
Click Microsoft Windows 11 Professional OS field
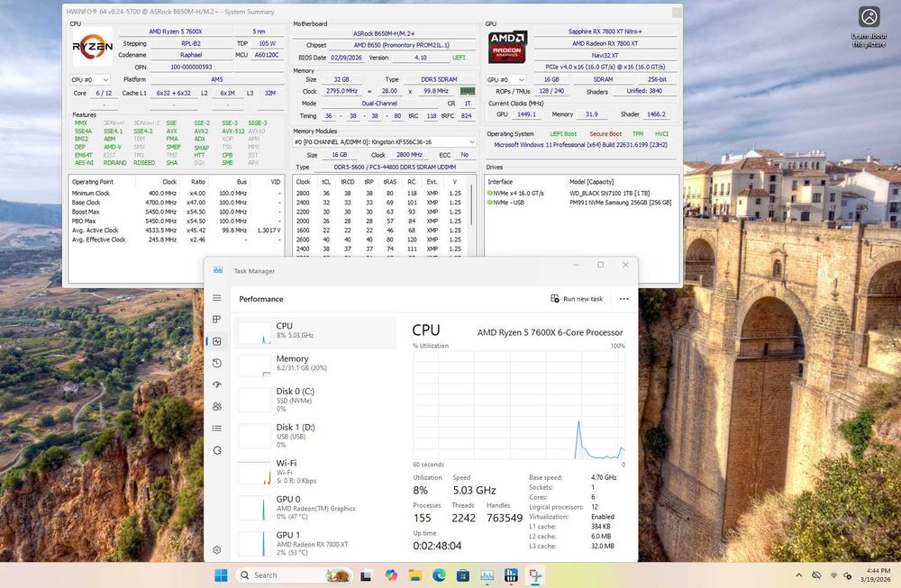tap(580, 145)
